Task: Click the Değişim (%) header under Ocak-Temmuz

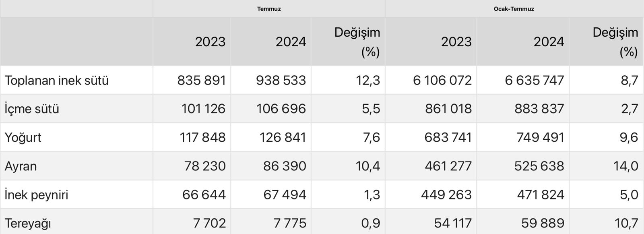Action: pos(615,42)
